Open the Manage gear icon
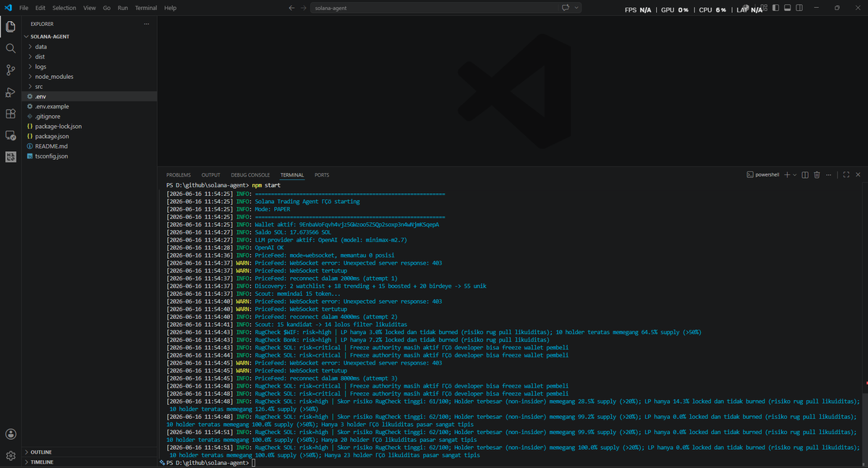The image size is (868, 468). [11, 456]
